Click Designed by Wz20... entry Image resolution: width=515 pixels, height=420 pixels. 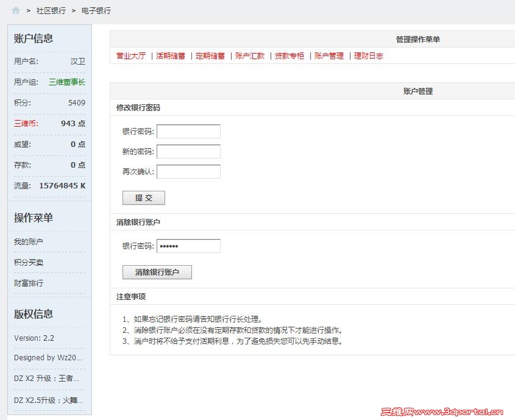48,358
